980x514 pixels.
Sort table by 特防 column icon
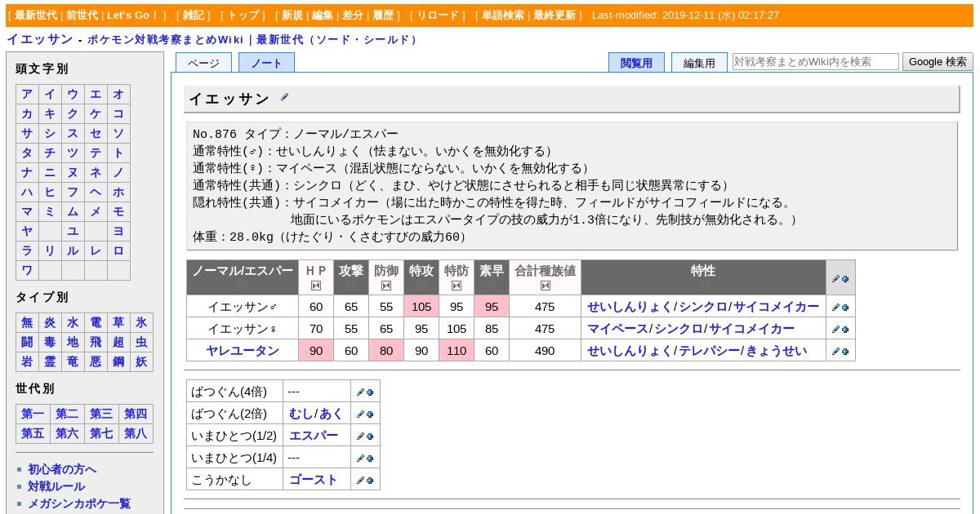tap(457, 286)
